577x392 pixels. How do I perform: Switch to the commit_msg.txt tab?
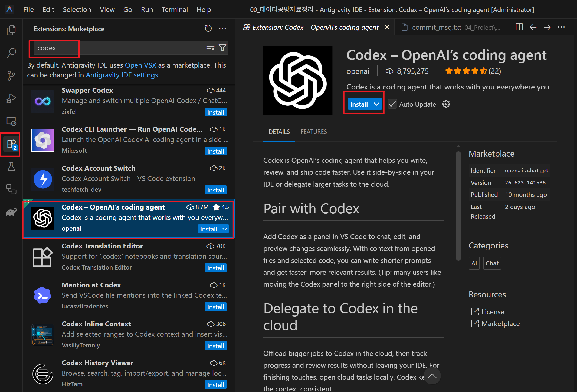pyautogui.click(x=451, y=27)
